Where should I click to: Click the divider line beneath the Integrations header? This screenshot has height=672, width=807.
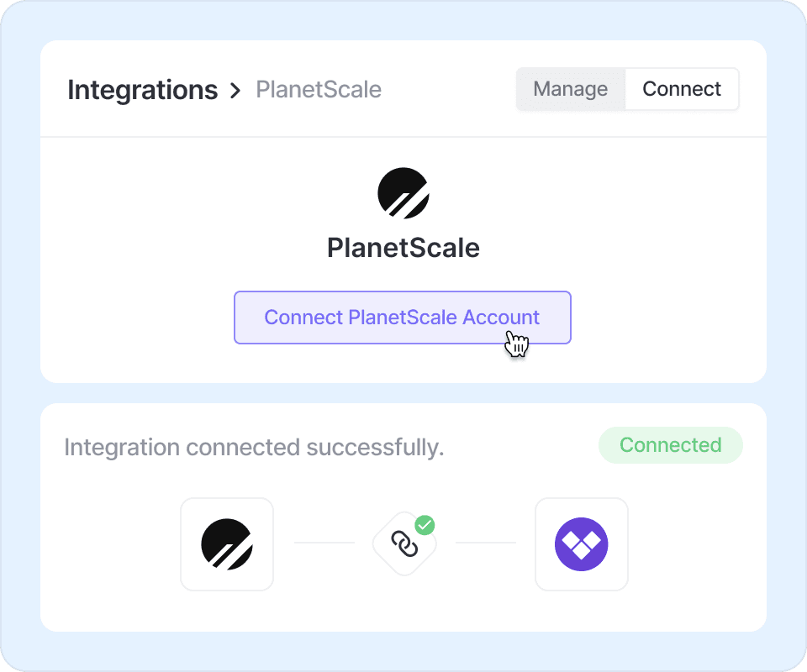click(403, 137)
